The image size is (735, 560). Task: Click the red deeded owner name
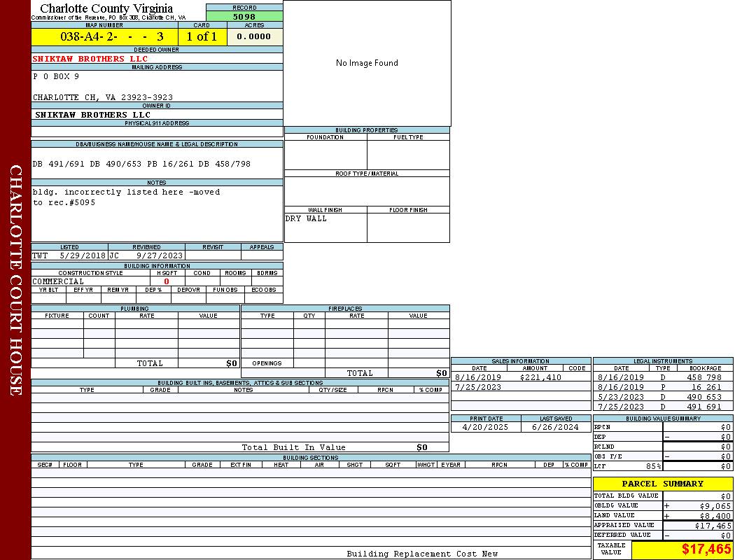90,59
